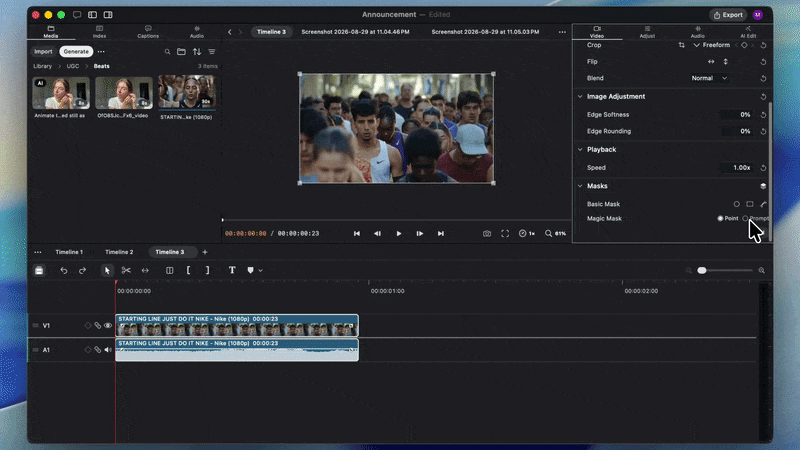Open the Media tab
Viewport: 800px width, 450px height.
(x=51, y=32)
